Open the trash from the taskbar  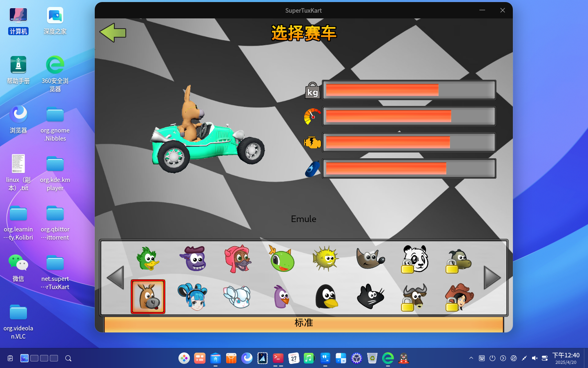pos(372,358)
